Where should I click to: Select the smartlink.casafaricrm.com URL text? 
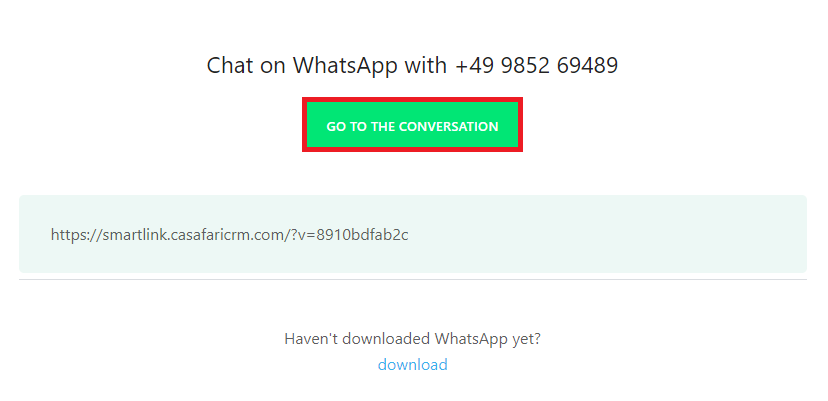click(229, 235)
